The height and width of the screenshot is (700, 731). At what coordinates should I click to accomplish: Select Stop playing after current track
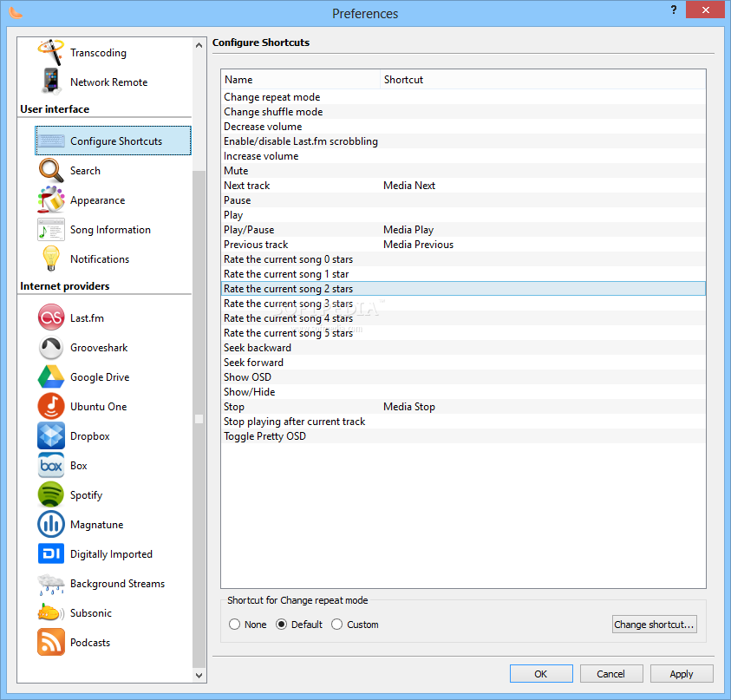coord(463,422)
